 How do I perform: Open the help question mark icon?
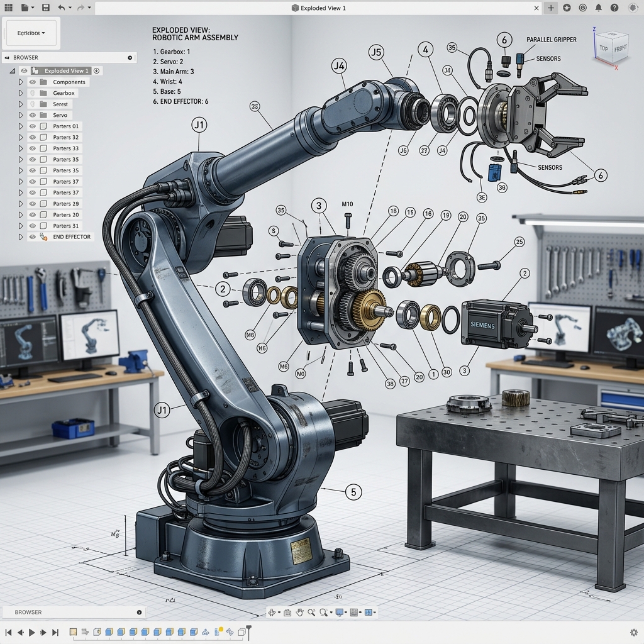pos(614,8)
